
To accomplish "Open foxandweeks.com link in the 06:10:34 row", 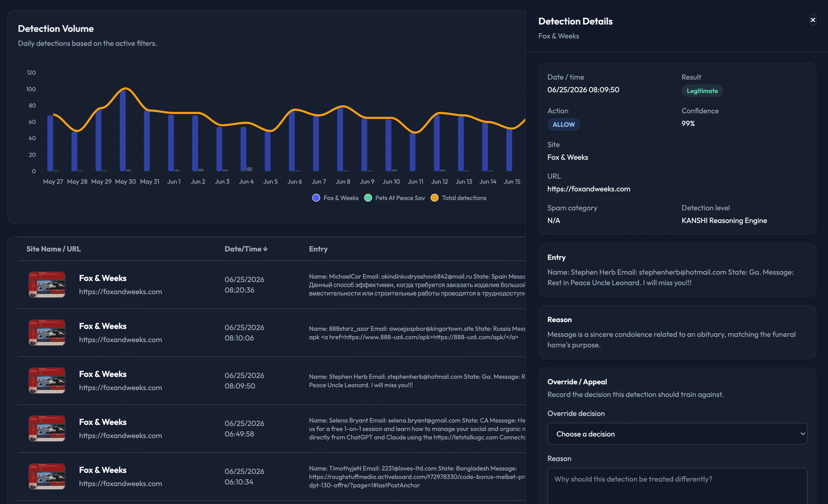I will tap(120, 483).
